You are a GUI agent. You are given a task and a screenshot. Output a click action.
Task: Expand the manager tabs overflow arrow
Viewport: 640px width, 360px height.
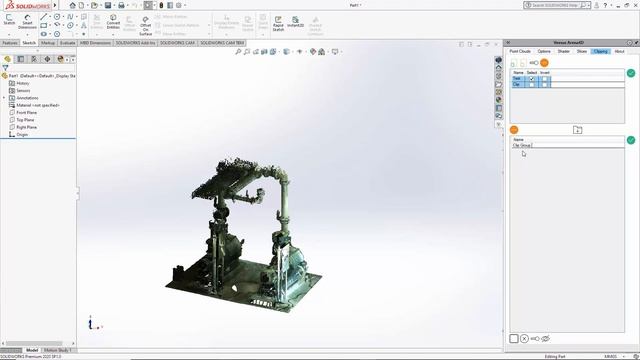[73, 60]
